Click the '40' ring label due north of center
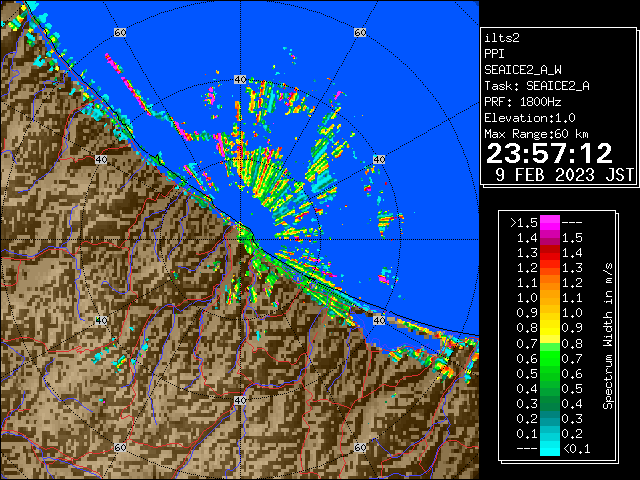The height and width of the screenshot is (480, 640). click(x=240, y=80)
